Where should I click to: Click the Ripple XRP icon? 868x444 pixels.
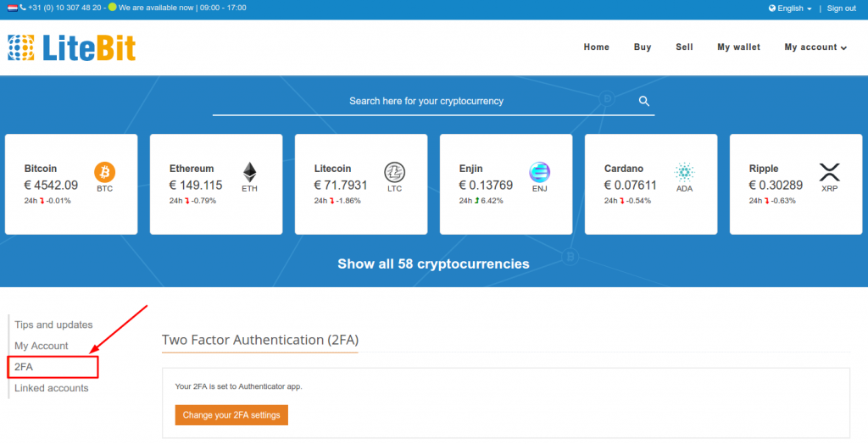pos(829,172)
